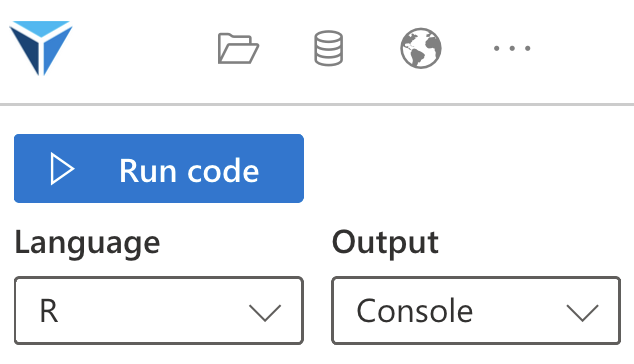This screenshot has width=634, height=364.
Task: Click the Output field label
Action: (x=385, y=243)
